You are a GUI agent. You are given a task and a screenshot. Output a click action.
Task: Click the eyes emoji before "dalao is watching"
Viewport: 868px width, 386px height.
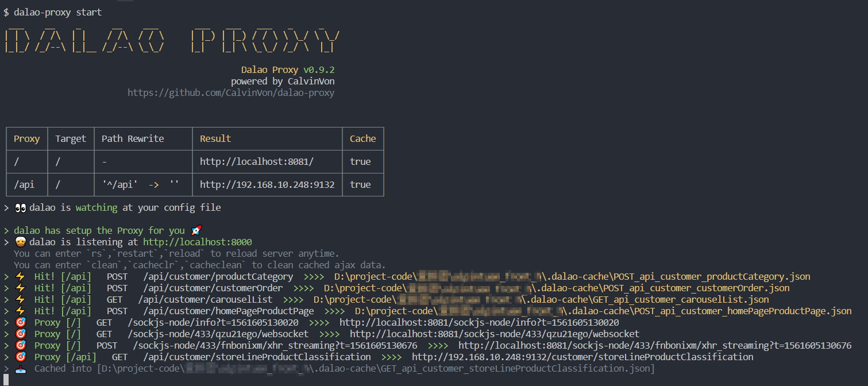pyautogui.click(x=20, y=207)
